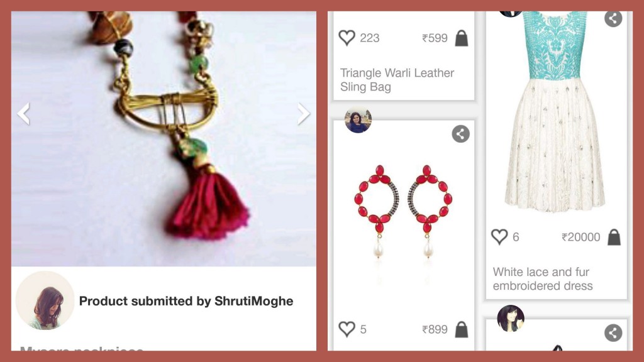Add the ₹599 sling bag to shopping bag
644x362 pixels.
coord(461,38)
